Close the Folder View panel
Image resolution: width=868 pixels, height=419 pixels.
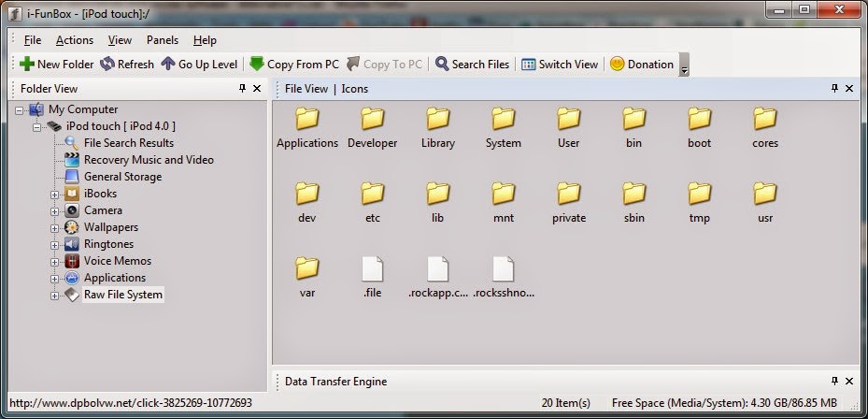point(257,88)
